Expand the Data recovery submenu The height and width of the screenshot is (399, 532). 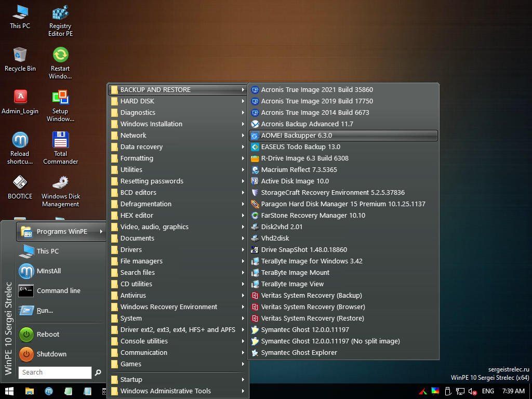click(x=178, y=147)
